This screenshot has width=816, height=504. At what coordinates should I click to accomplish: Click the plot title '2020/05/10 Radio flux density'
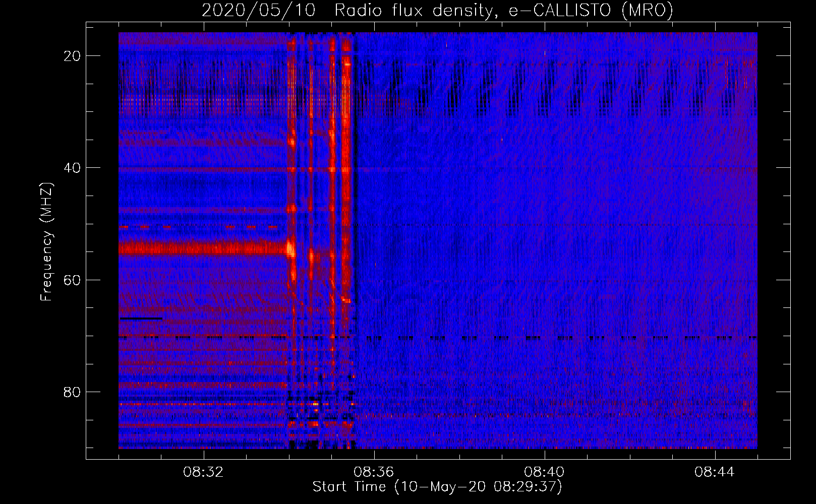coord(437,10)
